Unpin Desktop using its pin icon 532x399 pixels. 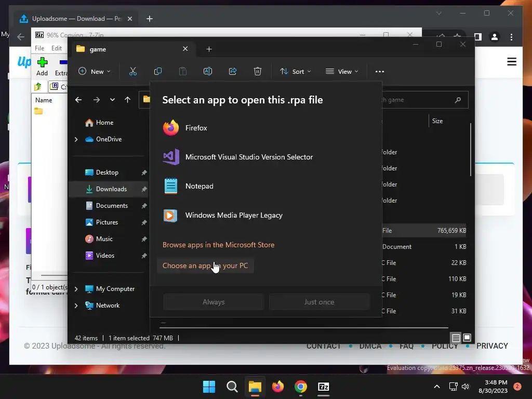(x=144, y=172)
